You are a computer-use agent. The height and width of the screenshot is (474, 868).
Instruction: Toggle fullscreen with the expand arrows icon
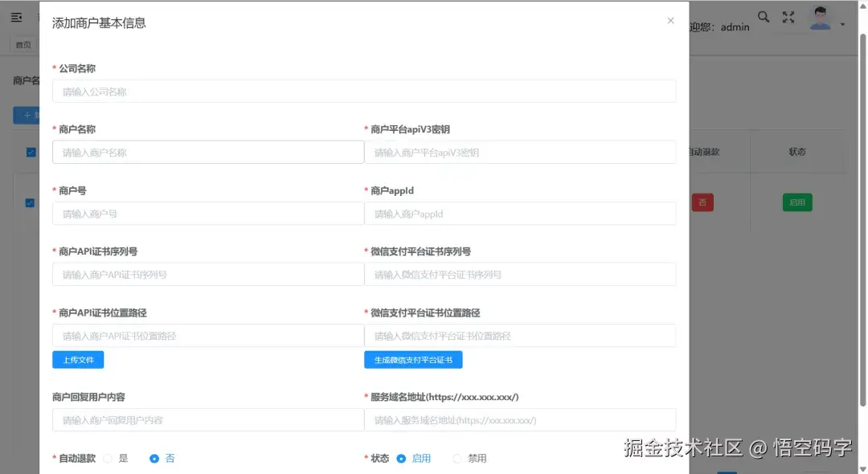click(788, 16)
